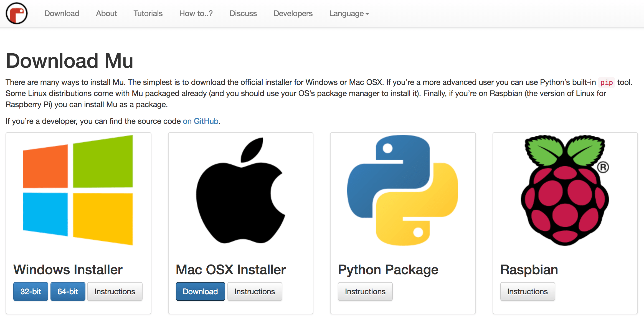The height and width of the screenshot is (322, 644).
Task: Click the Mu logo in the navbar
Action: [17, 13]
